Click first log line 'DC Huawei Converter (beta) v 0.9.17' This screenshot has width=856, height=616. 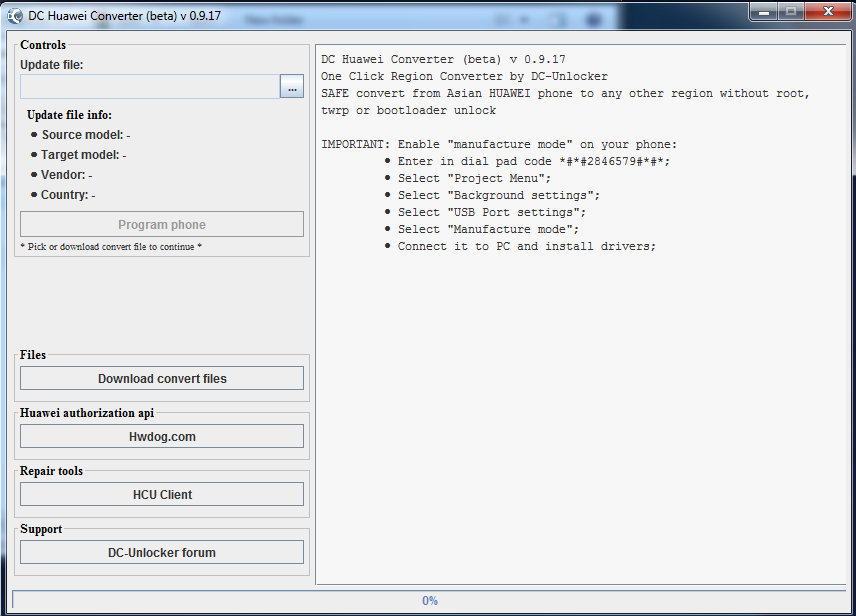click(x=443, y=60)
